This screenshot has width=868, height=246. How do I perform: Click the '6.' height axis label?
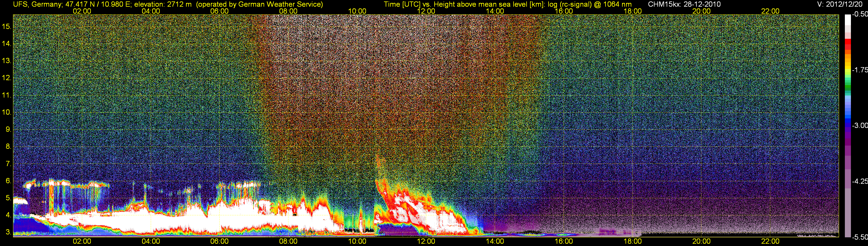[x=8, y=181]
